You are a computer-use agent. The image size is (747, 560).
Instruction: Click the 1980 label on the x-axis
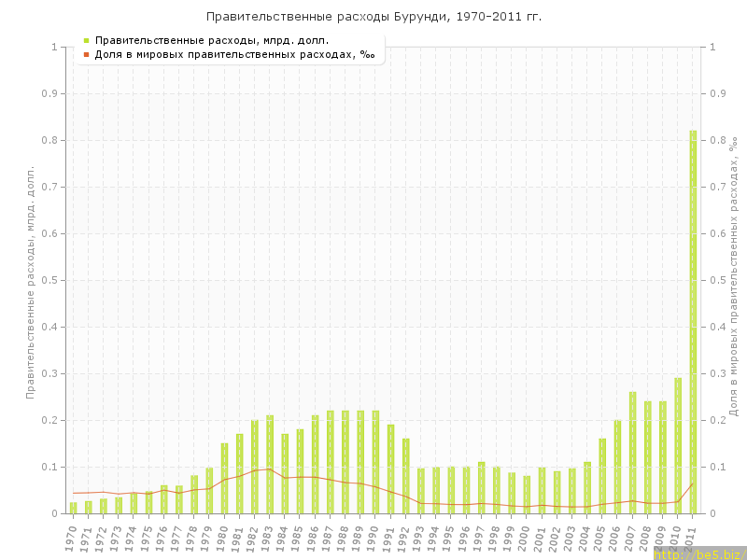(221, 539)
